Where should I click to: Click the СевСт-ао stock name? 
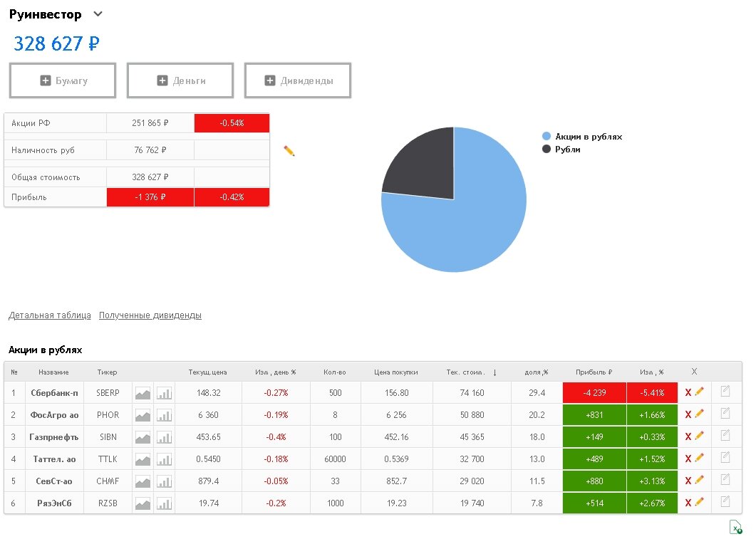click(x=54, y=481)
